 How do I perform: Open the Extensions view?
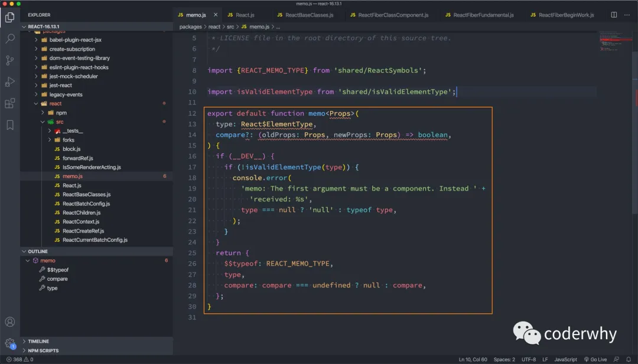(10, 103)
